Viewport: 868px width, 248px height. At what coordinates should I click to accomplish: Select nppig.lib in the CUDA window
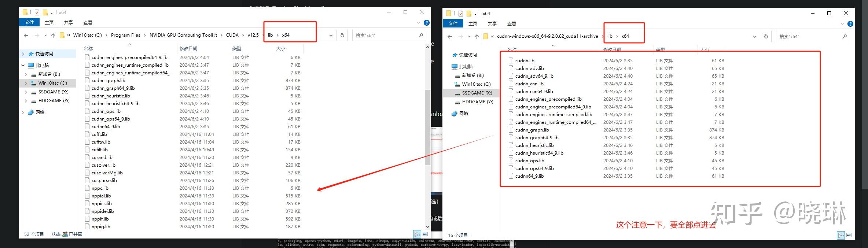[101, 227]
